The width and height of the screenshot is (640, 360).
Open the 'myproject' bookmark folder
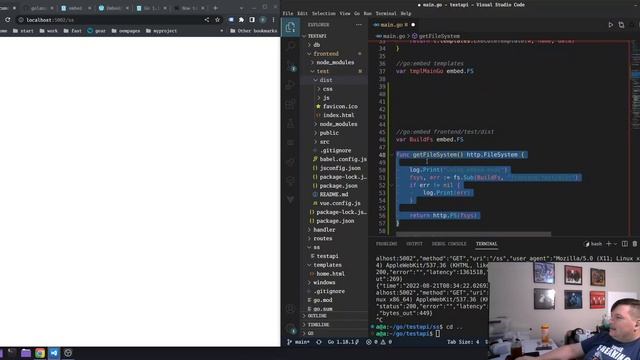[161, 31]
